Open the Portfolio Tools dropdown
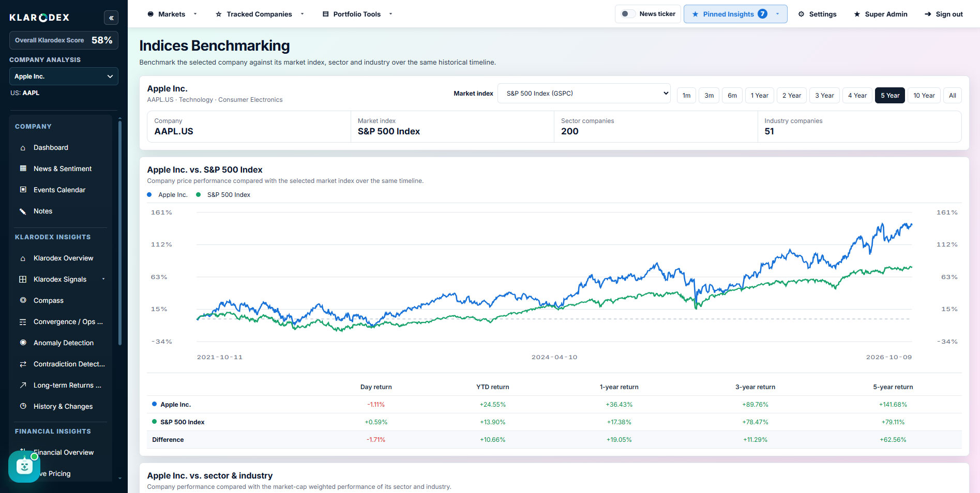This screenshot has height=493, width=980. point(357,14)
